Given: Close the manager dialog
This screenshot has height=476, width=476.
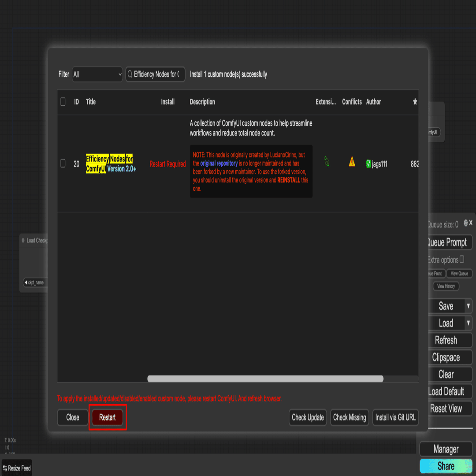Looking at the screenshot, I should pyautogui.click(x=73, y=417).
